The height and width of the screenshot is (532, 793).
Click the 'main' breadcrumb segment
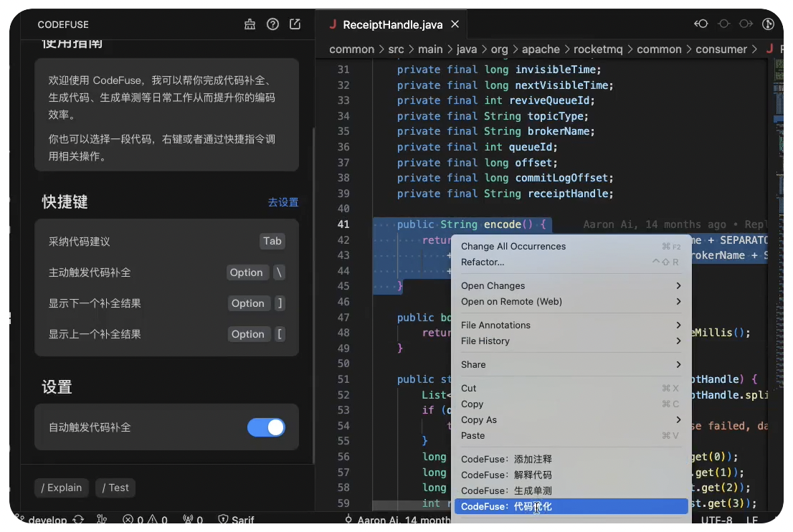click(430, 49)
